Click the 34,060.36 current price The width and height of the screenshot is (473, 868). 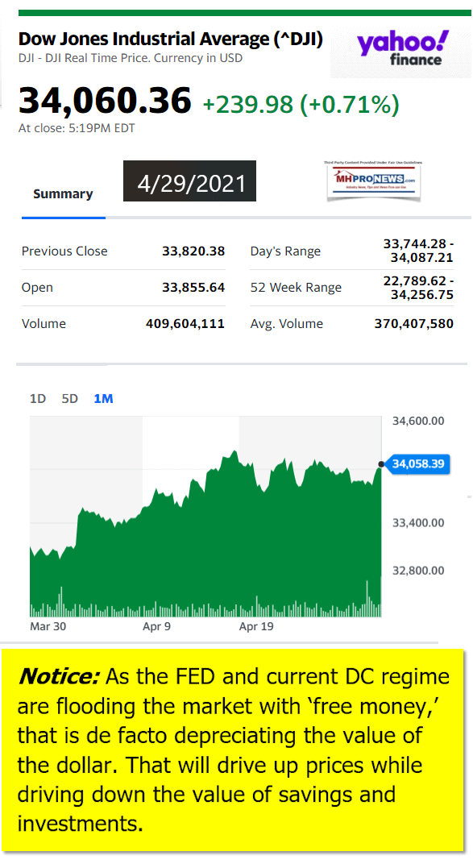pyautogui.click(x=105, y=101)
